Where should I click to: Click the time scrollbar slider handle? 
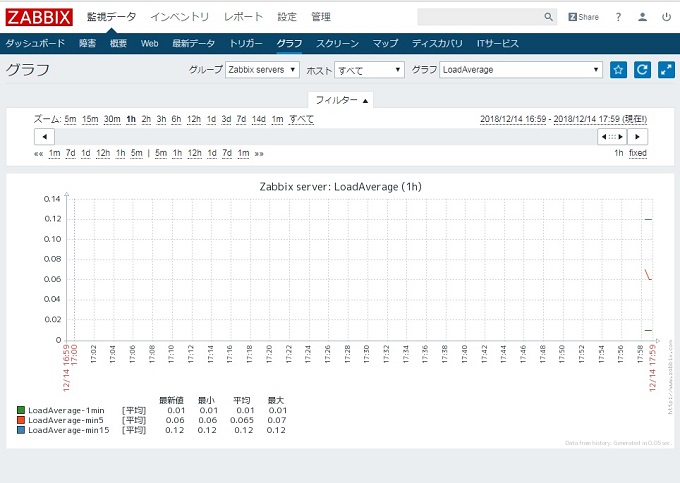(x=612, y=137)
